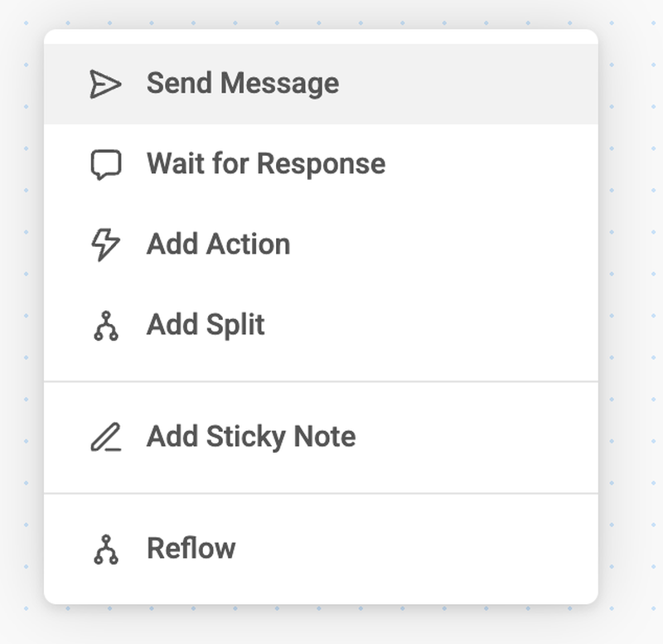
Task: Click the "Reflow" text label
Action: [x=191, y=549]
